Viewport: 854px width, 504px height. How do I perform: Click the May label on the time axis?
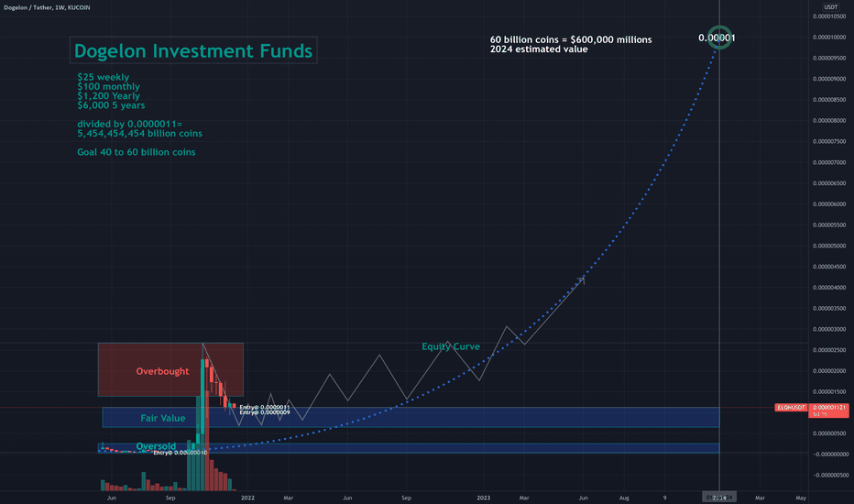coord(801,498)
